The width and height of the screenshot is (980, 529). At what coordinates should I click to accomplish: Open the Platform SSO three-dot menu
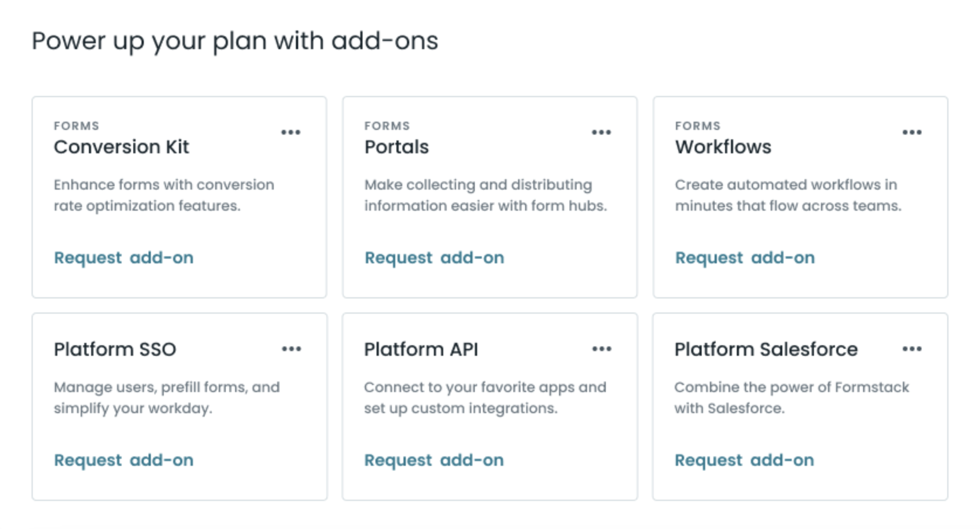click(291, 349)
